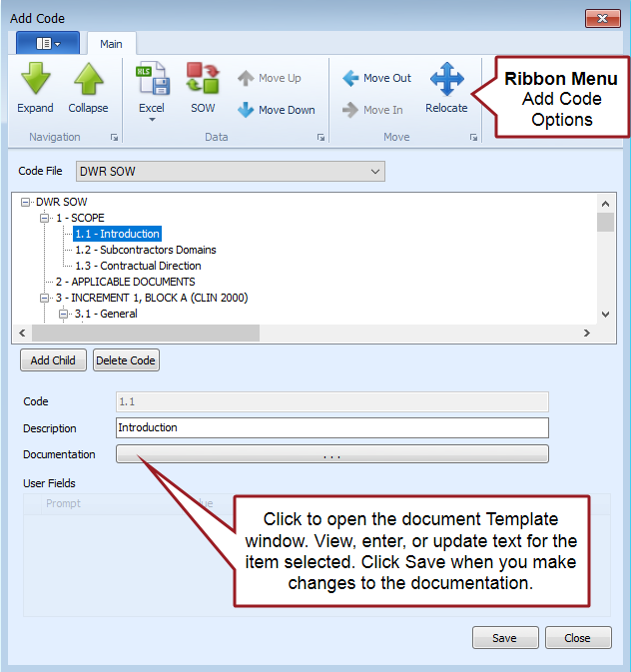The image size is (631, 672).
Task: Click the Move Up arrow button
Action: [x=269, y=78]
